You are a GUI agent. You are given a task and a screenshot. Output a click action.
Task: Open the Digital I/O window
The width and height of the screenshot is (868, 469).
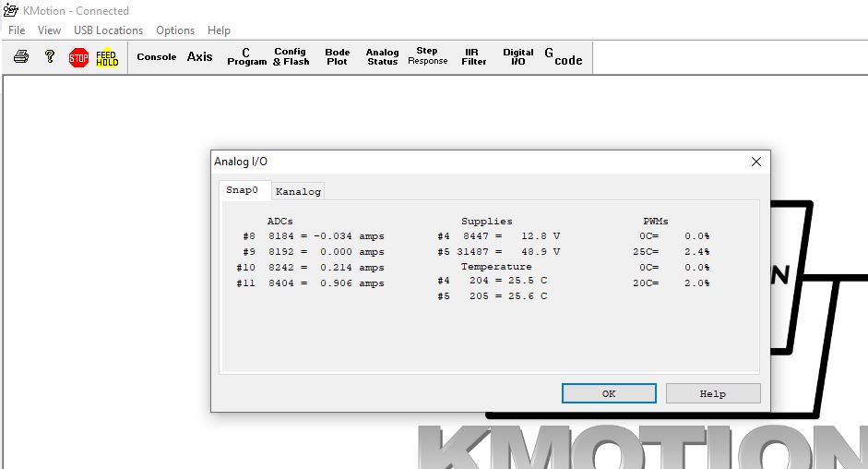(518, 57)
